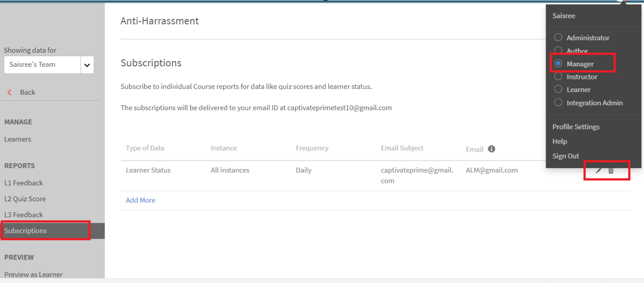Image resolution: width=644 pixels, height=283 pixels.
Task: Go to Learners under Manage
Action: pos(18,139)
